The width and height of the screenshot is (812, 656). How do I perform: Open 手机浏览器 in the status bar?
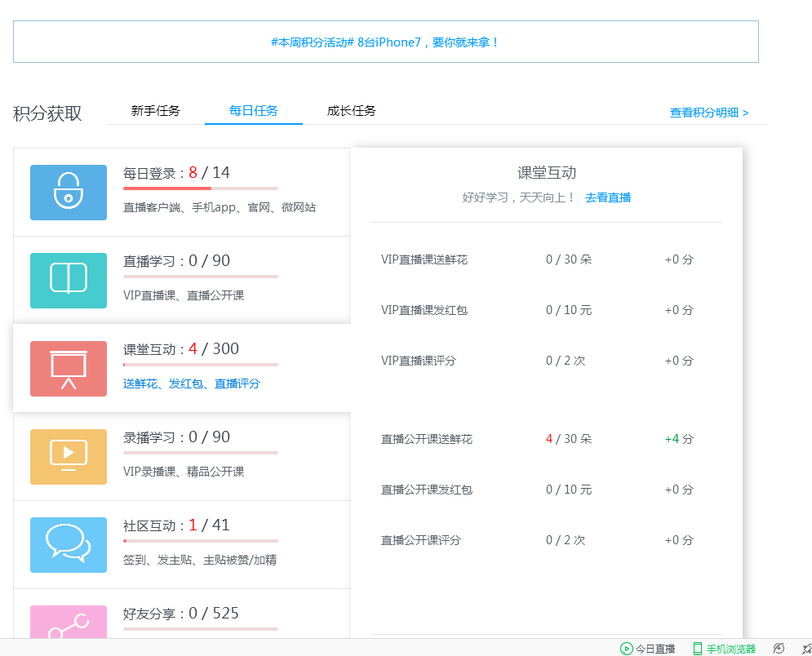pos(724,649)
